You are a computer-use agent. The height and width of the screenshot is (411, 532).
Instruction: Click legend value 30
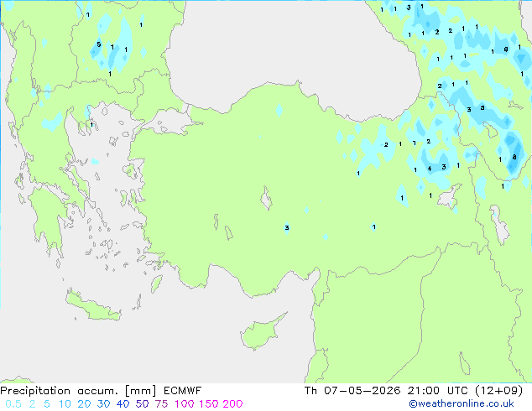coord(103,404)
